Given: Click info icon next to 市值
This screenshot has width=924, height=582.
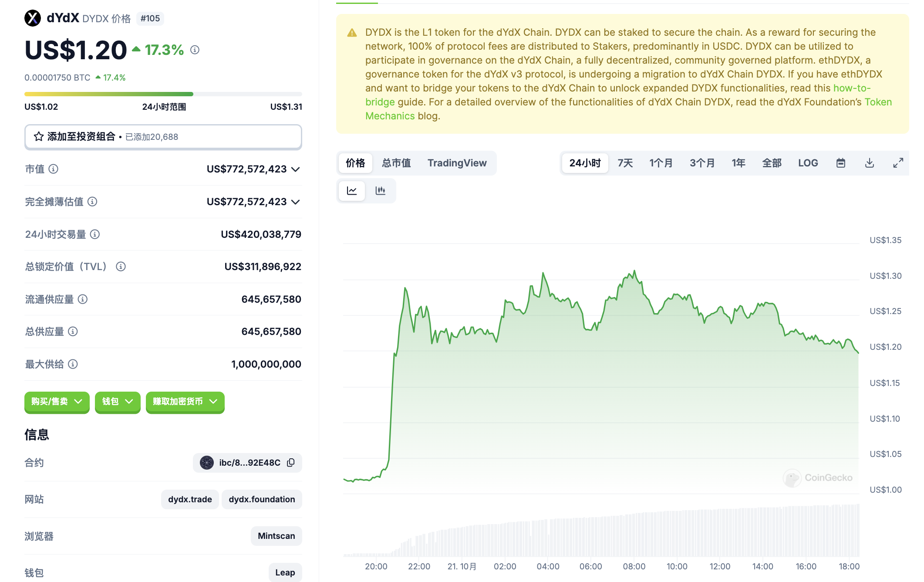Looking at the screenshot, I should click(53, 169).
